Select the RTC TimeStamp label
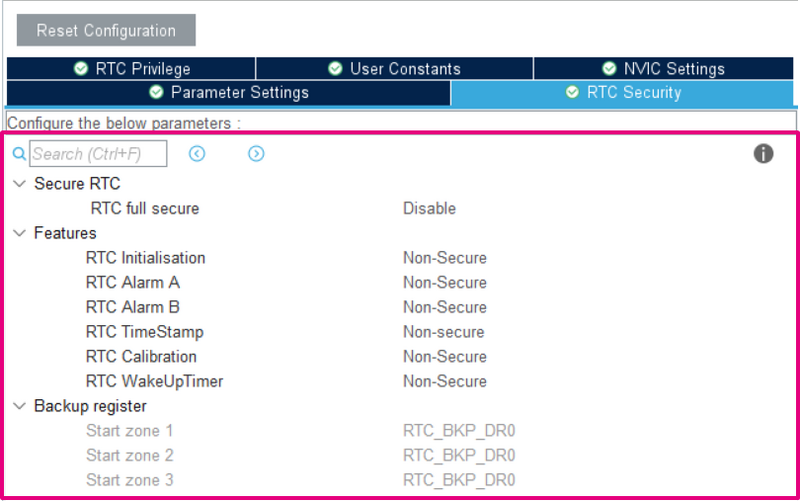Image resolution: width=800 pixels, height=501 pixels. [144, 332]
